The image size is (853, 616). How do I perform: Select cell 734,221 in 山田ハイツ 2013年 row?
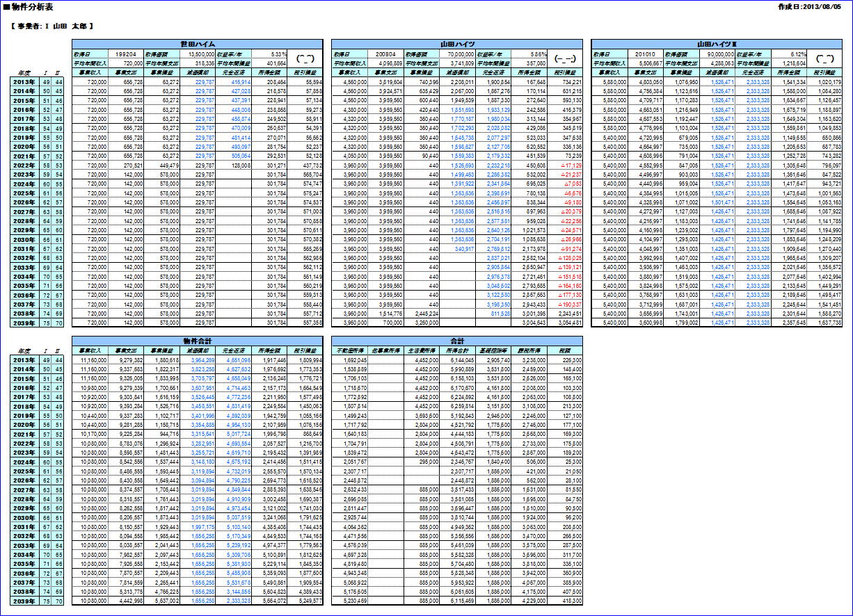coord(565,82)
